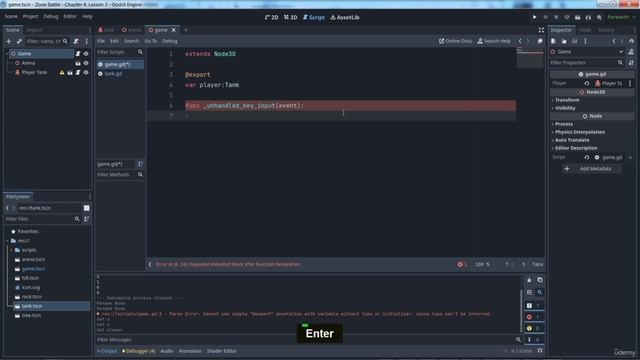This screenshot has width=640, height=360.
Task: Switch to the Debugger (4) bottom tab
Action: (x=139, y=351)
